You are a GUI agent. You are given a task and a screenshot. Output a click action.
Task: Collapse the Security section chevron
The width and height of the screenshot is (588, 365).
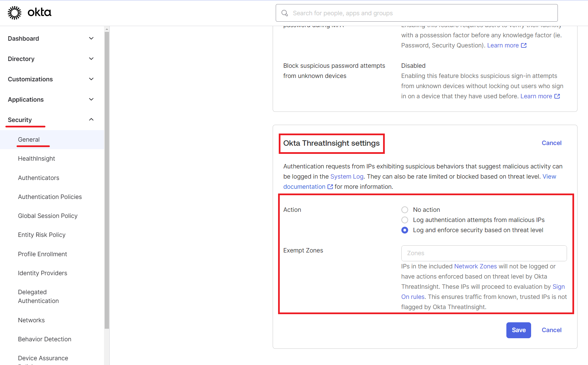(x=91, y=120)
